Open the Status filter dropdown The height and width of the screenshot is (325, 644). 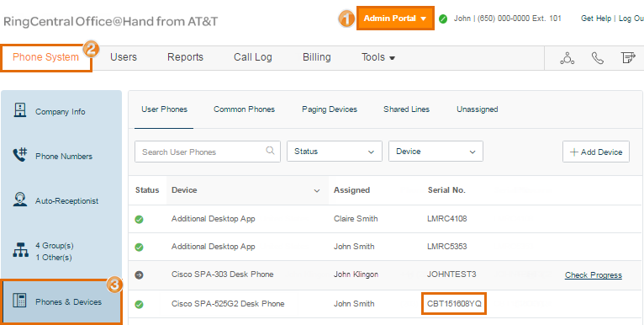(x=335, y=152)
